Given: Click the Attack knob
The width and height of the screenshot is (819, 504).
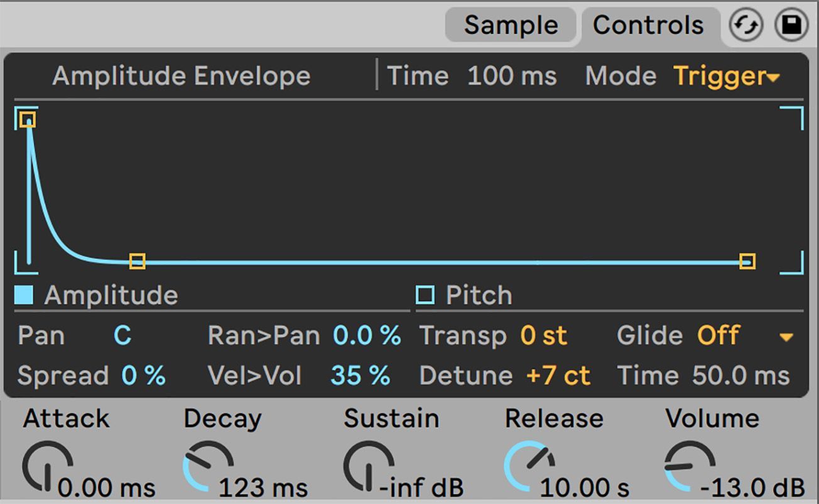Looking at the screenshot, I should pyautogui.click(x=47, y=466).
